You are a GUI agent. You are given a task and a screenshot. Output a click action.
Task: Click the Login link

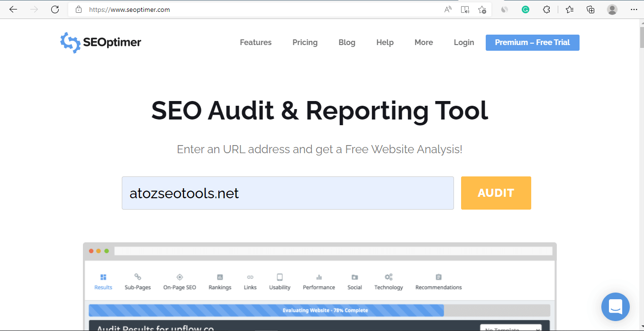(464, 42)
